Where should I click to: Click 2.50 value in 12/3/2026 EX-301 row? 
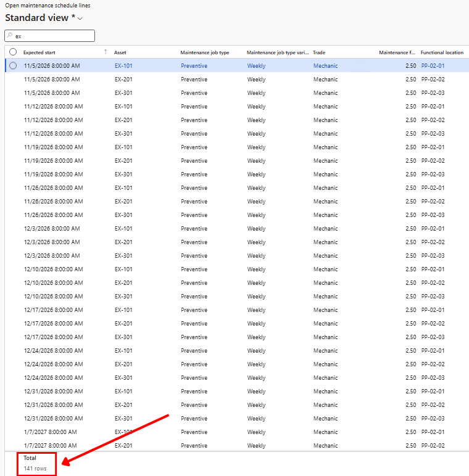410,256
